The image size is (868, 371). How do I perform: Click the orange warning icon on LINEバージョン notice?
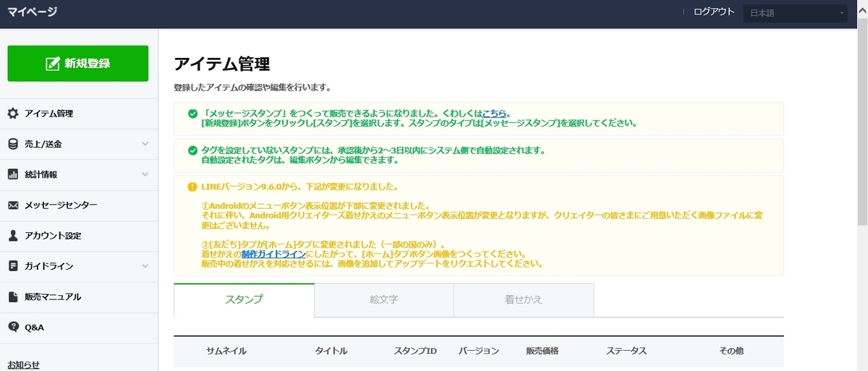(x=192, y=187)
